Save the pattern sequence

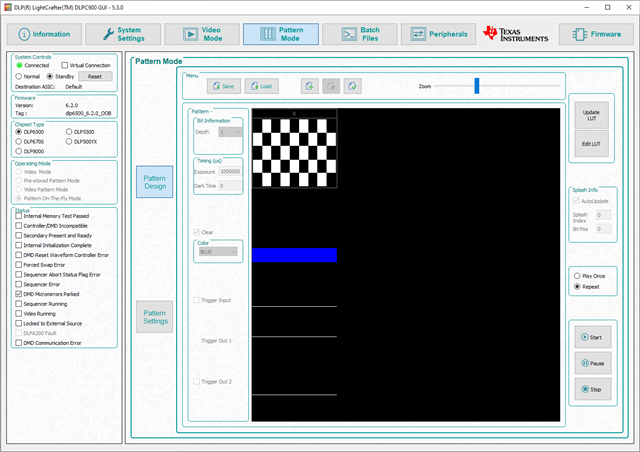224,86
